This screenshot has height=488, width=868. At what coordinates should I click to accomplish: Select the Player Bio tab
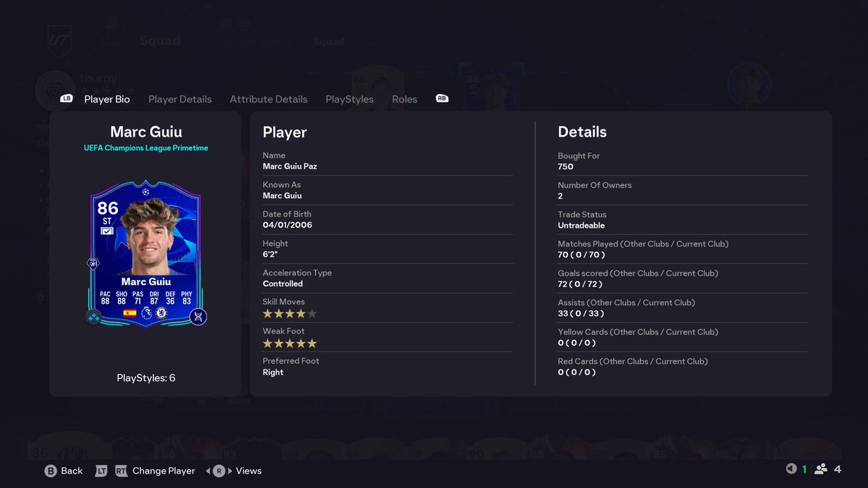click(107, 99)
